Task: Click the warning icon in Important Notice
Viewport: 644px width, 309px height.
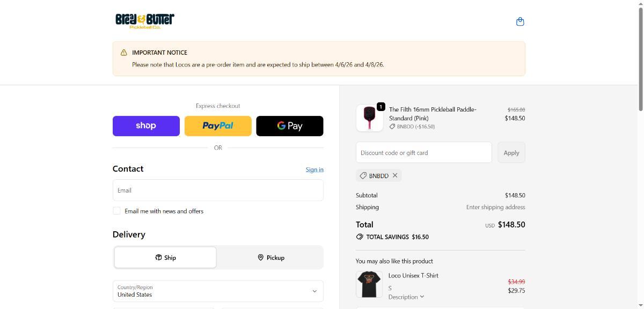Action: pyautogui.click(x=124, y=53)
